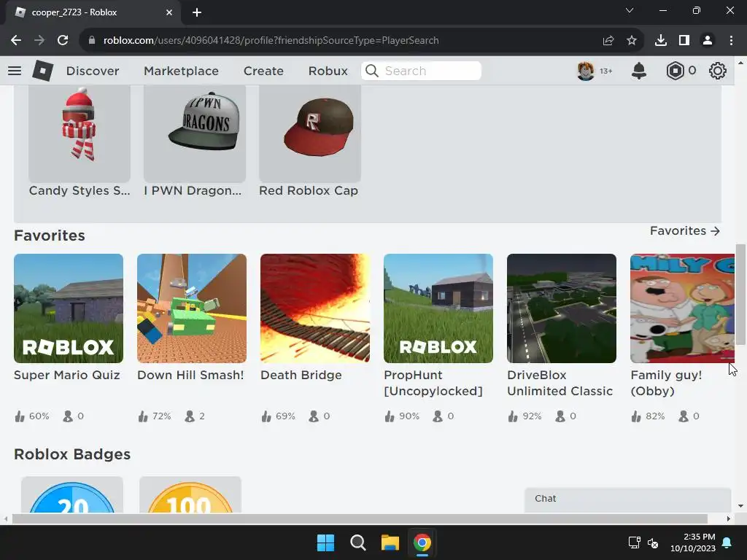Open the volume muted tray icon
Image resolution: width=747 pixels, height=560 pixels.
point(653,542)
